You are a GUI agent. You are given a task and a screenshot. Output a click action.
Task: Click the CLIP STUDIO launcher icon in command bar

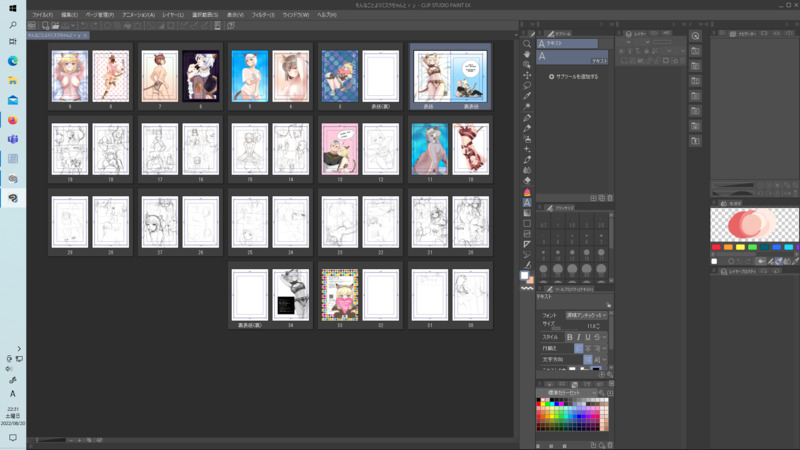point(32,26)
